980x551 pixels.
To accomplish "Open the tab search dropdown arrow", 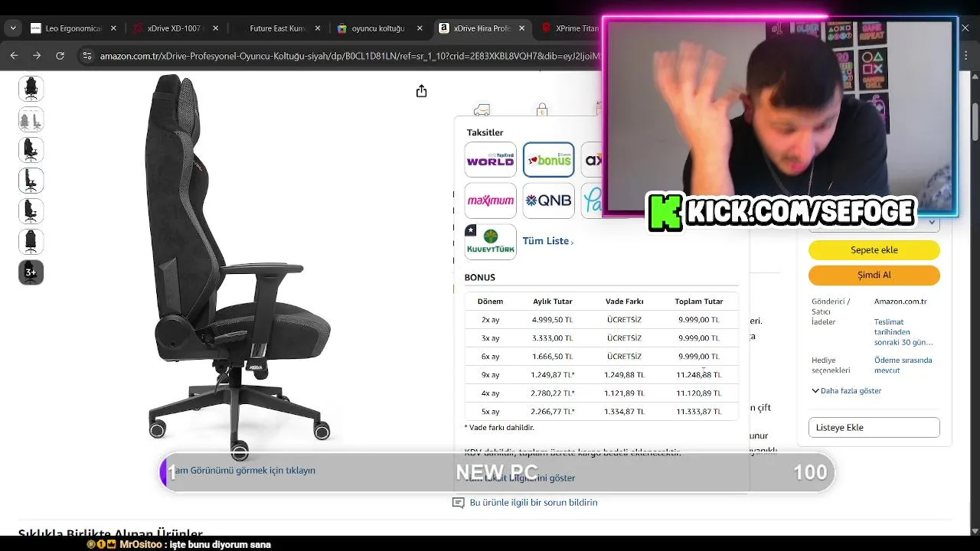I will click(13, 28).
